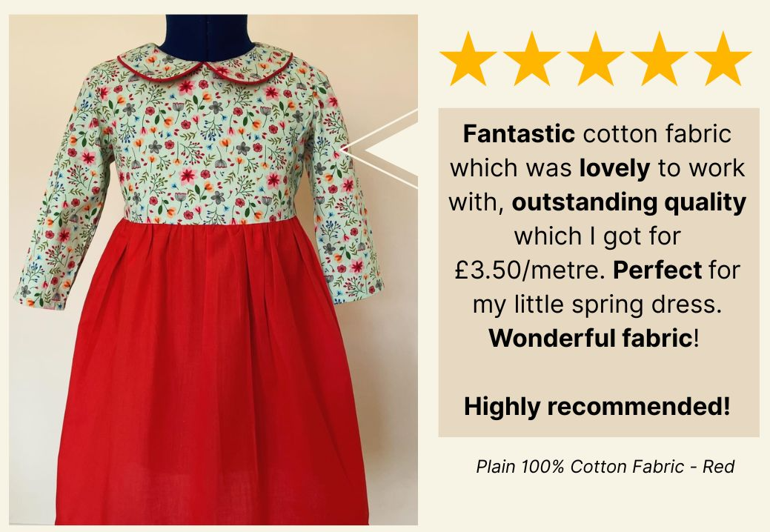Image resolution: width=770 pixels, height=532 pixels.
Task: Click the first gold star
Action: coord(468,59)
